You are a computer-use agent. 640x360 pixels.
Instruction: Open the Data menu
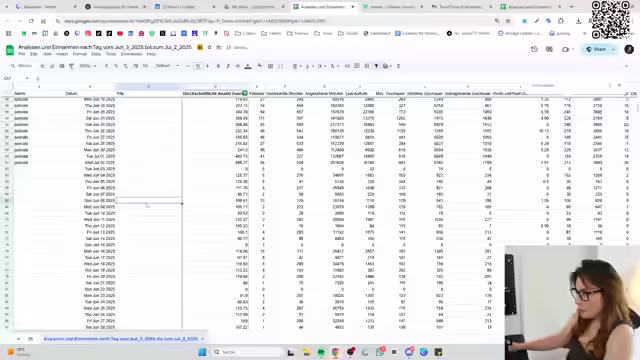96,54
